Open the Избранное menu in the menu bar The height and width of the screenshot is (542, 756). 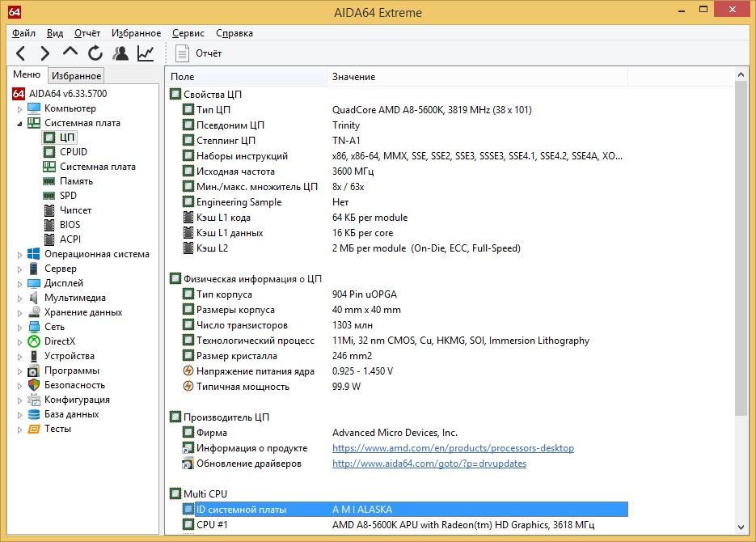pos(137,33)
